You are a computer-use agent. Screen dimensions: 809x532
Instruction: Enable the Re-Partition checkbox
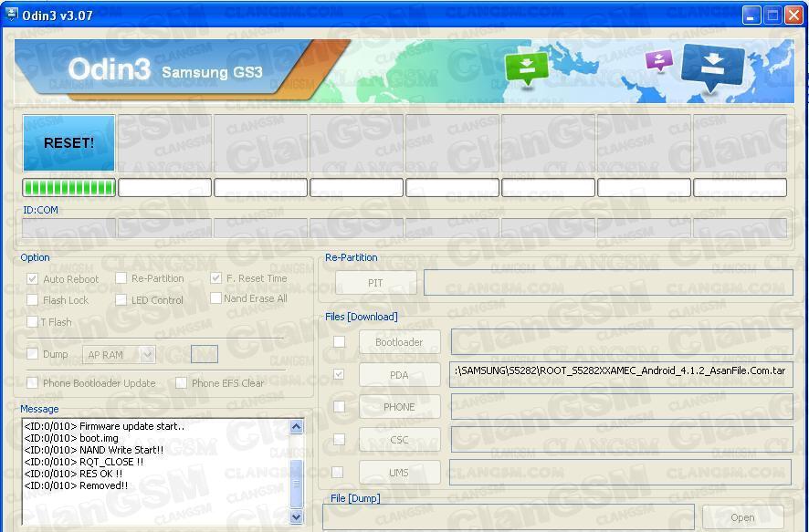(x=121, y=278)
